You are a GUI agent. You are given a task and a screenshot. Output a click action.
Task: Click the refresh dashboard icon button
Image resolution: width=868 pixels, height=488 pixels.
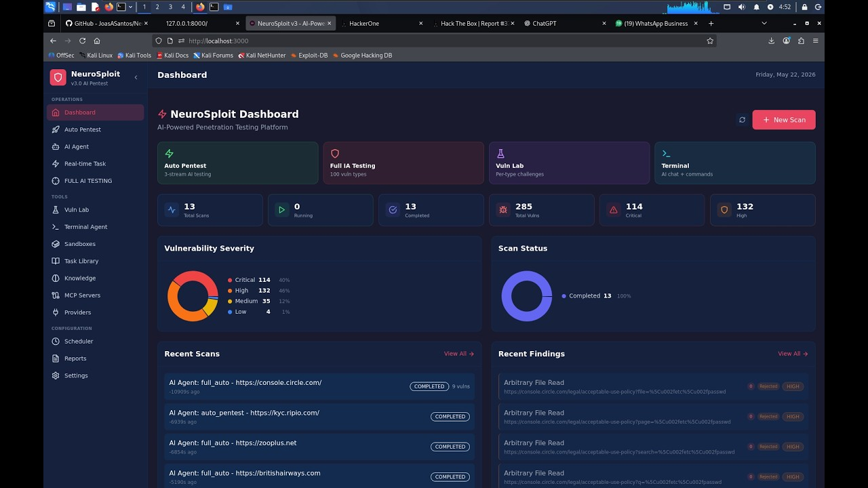click(x=742, y=120)
